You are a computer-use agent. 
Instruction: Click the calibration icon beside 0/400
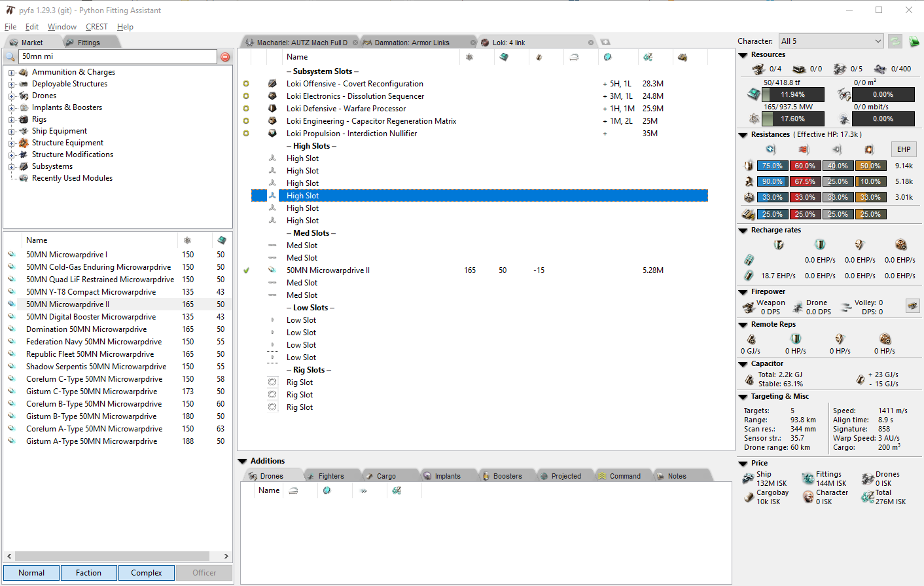point(880,69)
